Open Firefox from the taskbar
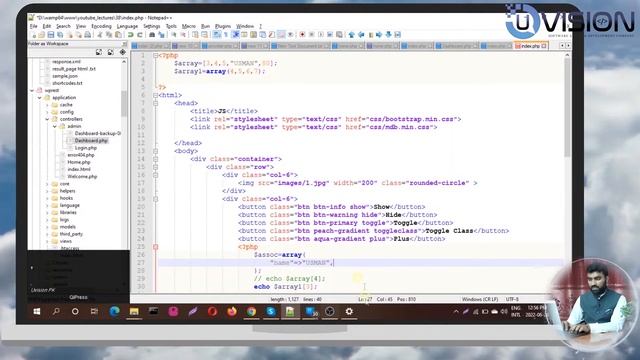This screenshot has height=360, width=640. 231,311
